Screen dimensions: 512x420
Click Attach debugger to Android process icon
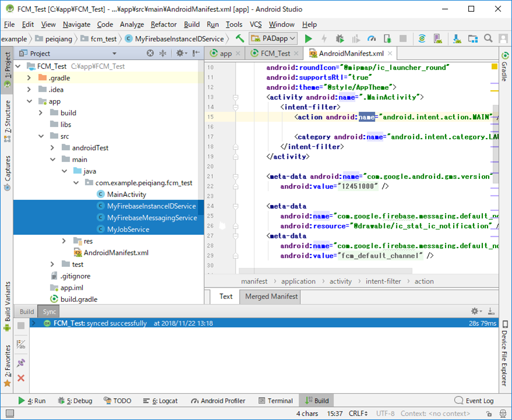[x=387, y=38]
